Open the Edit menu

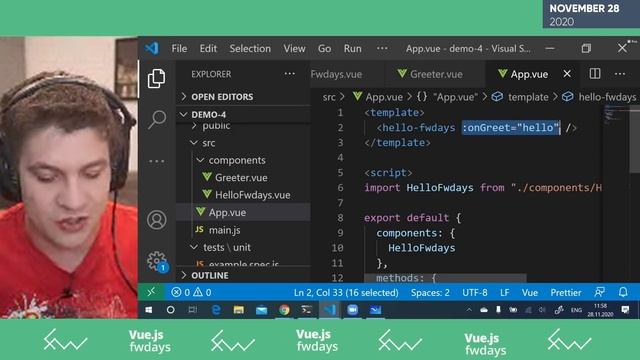pos(208,49)
